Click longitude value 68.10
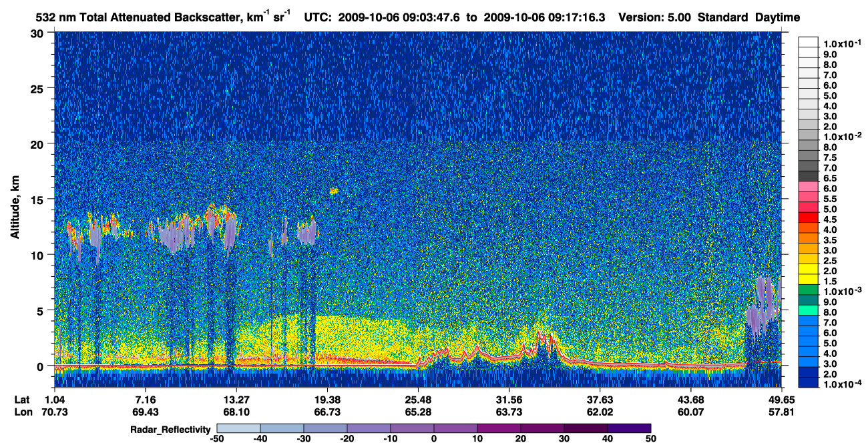 click(x=235, y=412)
